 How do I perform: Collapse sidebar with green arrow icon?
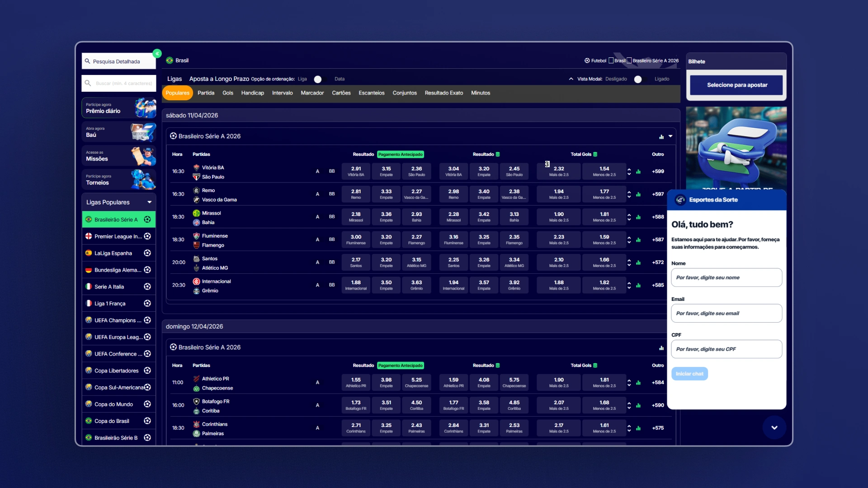tap(157, 54)
